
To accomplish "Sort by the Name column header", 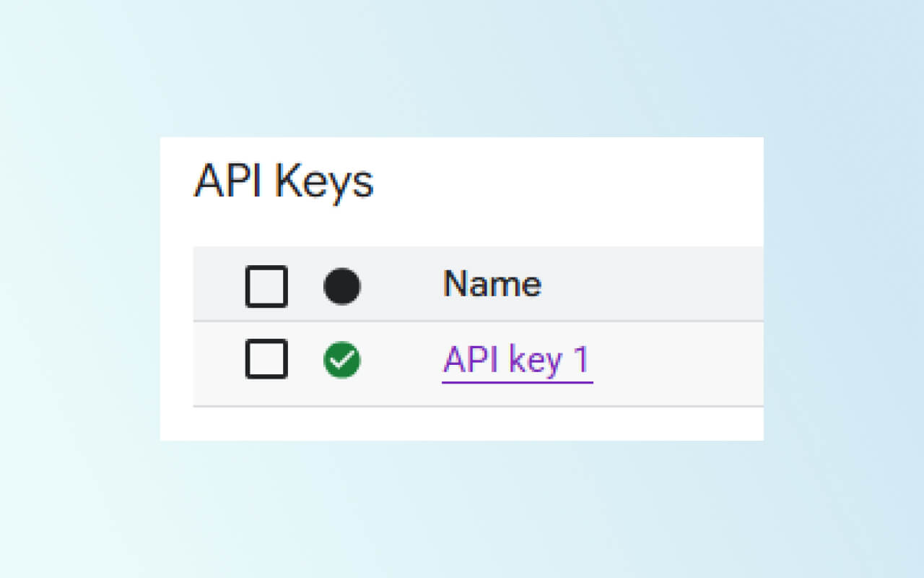I will point(492,284).
